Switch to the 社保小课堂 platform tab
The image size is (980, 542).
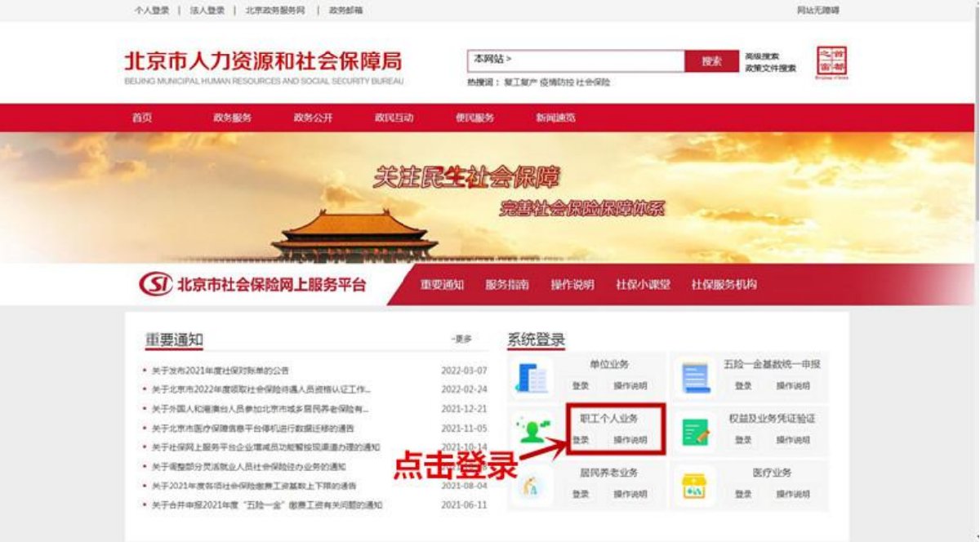(644, 285)
